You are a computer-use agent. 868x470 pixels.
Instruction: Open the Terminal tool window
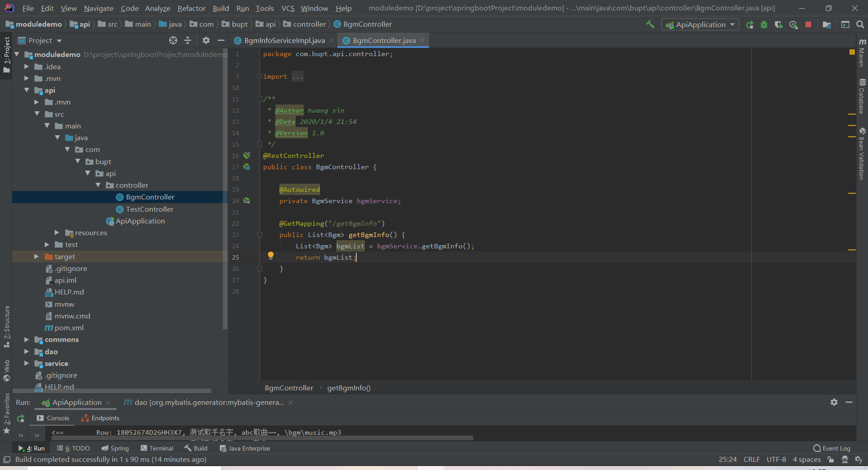(x=157, y=448)
